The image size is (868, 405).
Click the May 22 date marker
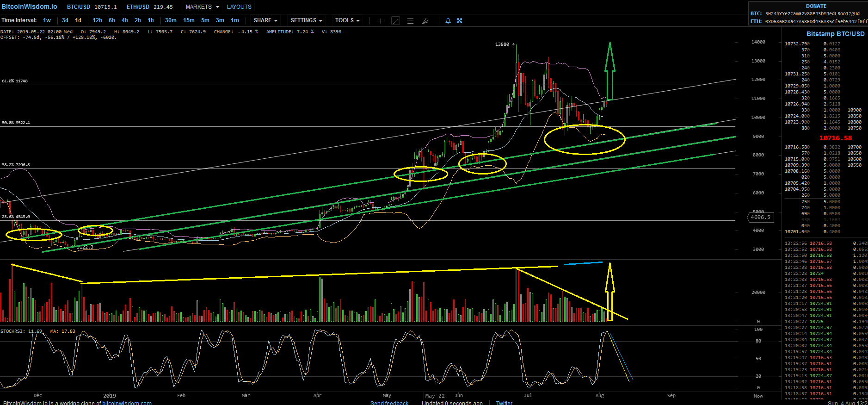coord(435,396)
